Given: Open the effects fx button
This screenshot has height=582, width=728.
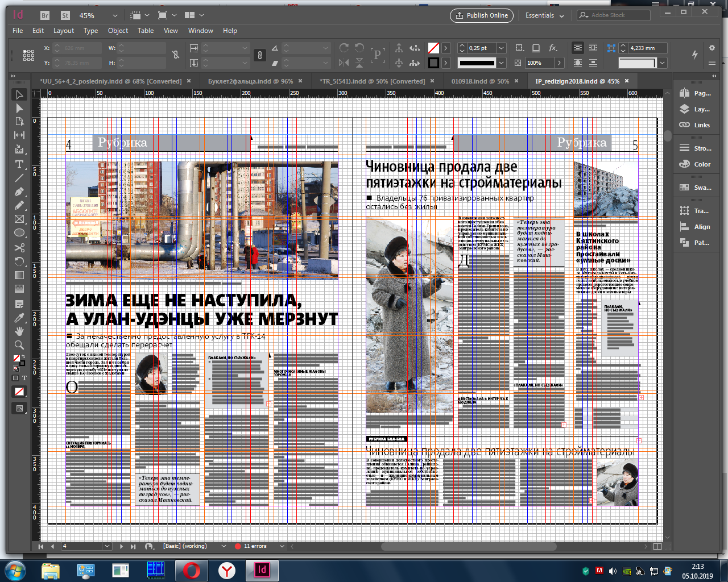Looking at the screenshot, I should pos(553,48).
